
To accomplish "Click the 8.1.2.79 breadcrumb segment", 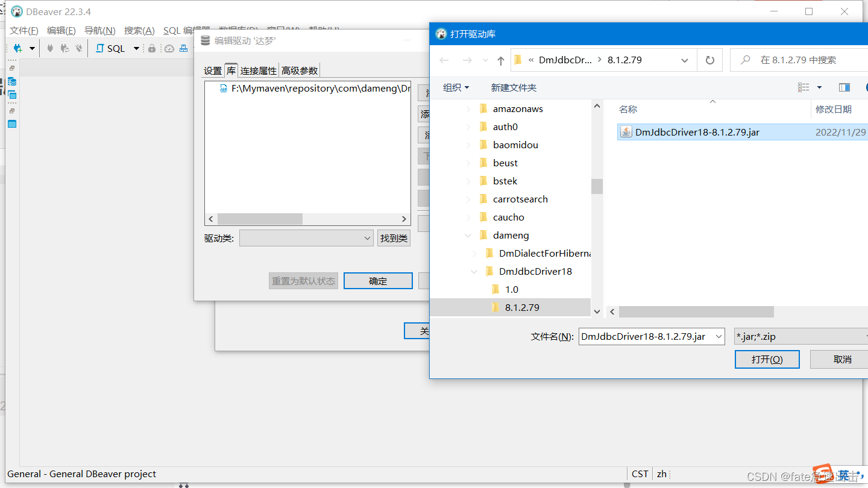I will tap(624, 60).
